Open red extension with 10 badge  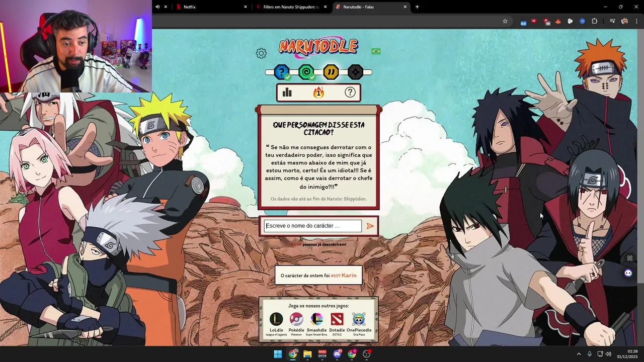point(546,22)
